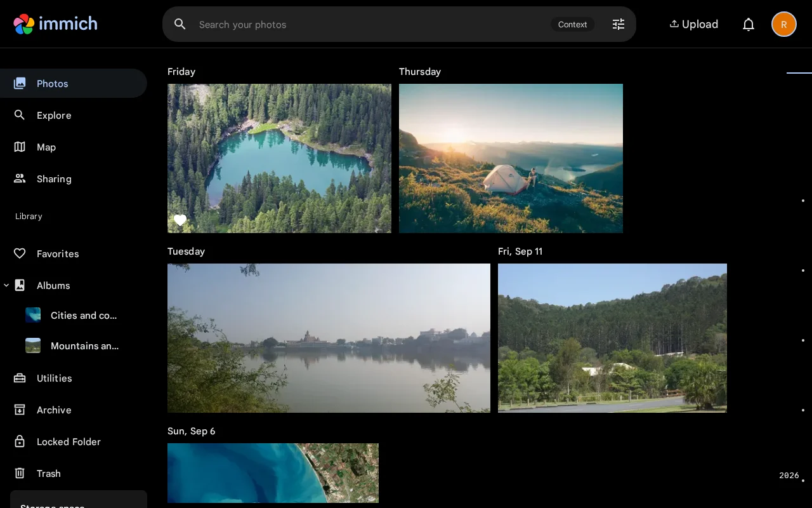
Task: Click the Upload button
Action: (693, 24)
